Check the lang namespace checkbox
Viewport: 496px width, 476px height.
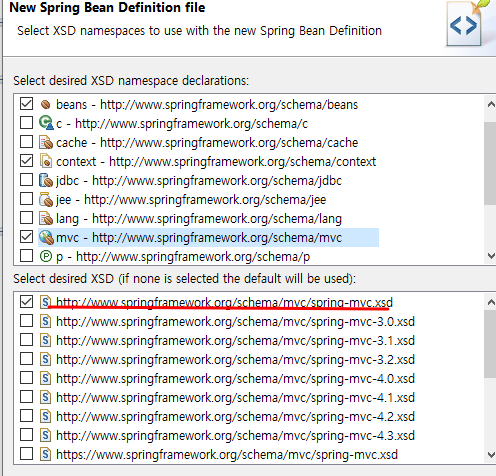click(x=26, y=218)
